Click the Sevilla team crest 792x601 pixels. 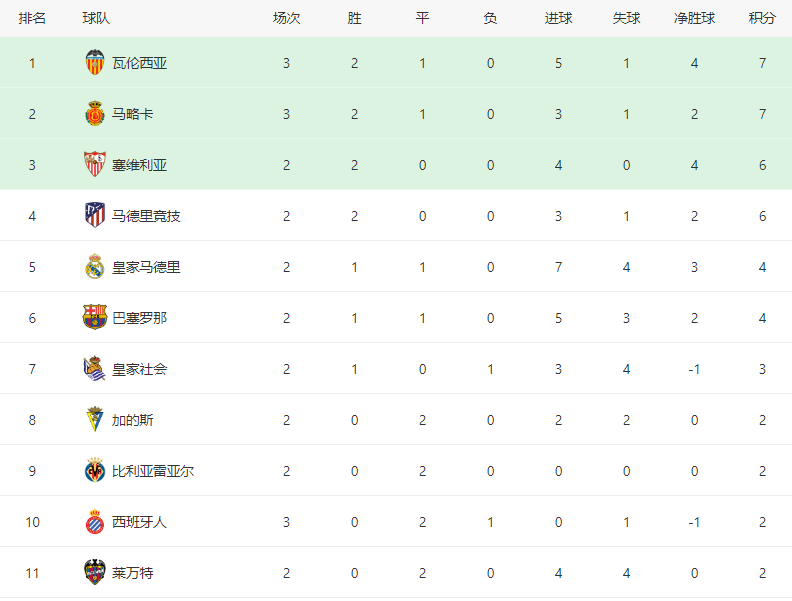pyautogui.click(x=94, y=164)
